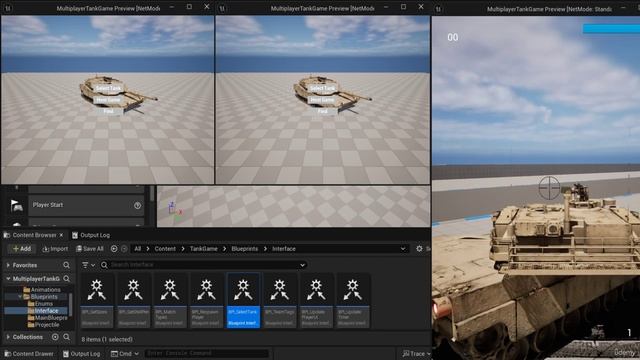Screen dimensions: 640x360
Task: Click the Player Start flag-and-gamepad icon
Action: [16, 206]
